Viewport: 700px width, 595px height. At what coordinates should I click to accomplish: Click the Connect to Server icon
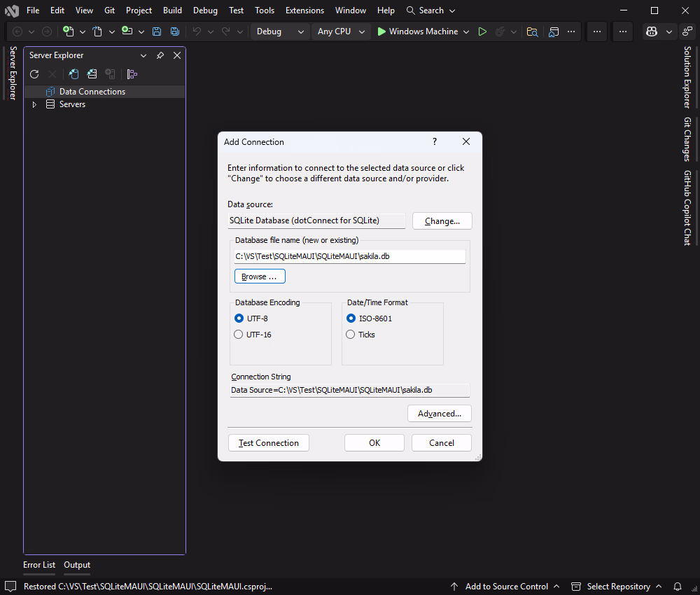coord(91,73)
